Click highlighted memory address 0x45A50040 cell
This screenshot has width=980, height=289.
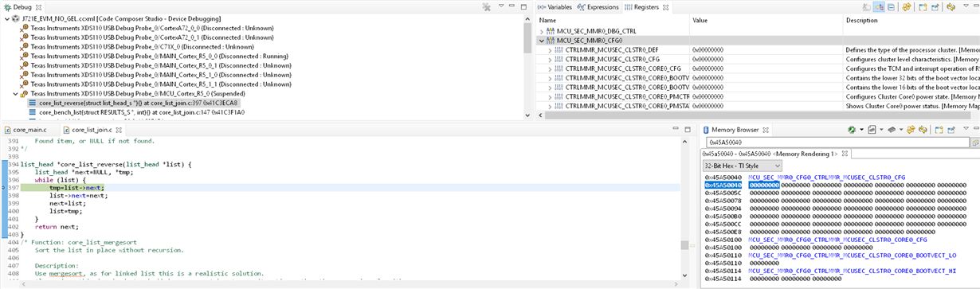[723, 185]
